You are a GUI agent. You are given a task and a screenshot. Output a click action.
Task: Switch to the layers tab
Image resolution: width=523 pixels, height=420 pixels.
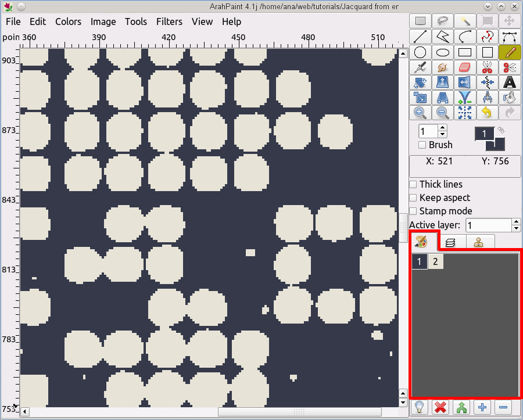450,243
